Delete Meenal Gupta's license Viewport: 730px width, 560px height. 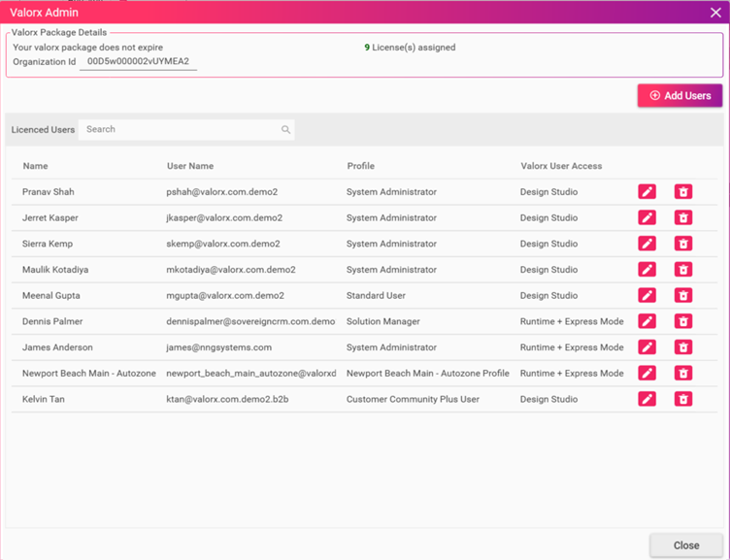coord(683,295)
